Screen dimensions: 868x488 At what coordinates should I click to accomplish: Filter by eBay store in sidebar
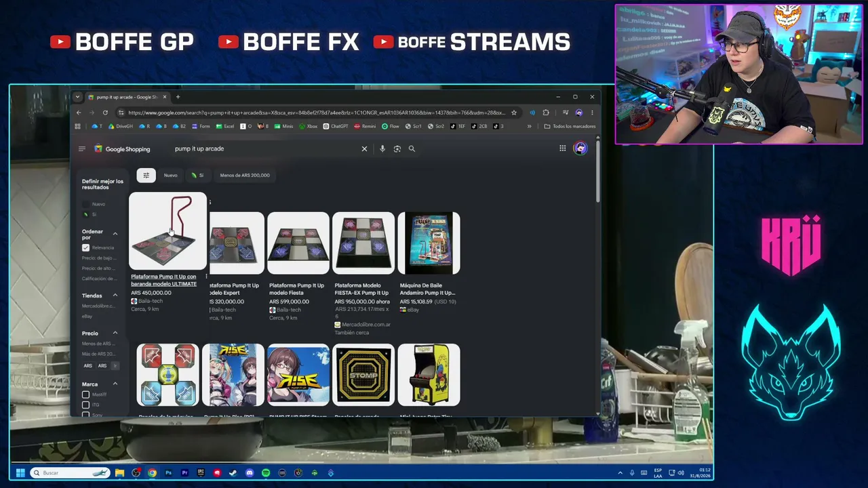[87, 317]
